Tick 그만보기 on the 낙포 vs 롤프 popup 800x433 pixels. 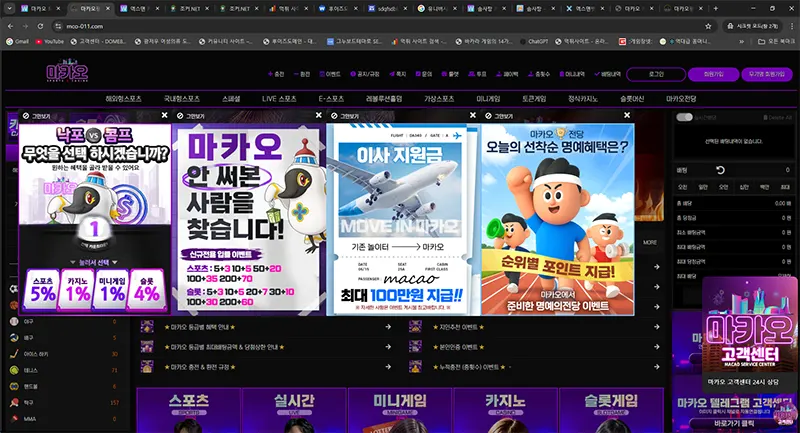point(36,116)
